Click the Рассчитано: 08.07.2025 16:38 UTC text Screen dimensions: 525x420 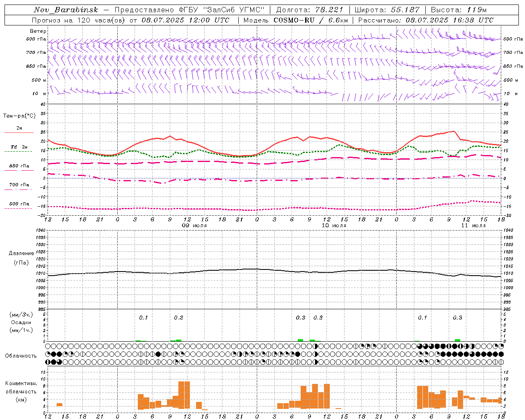pos(426,20)
